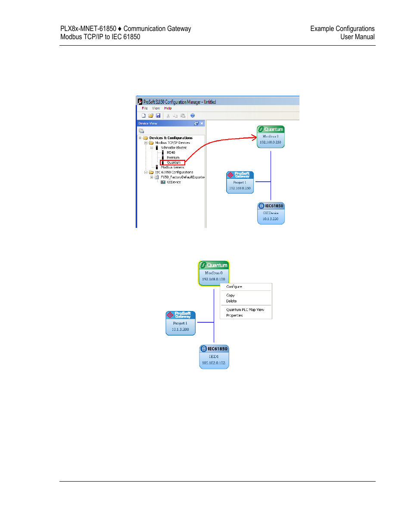Screen dimensions: 411x532
Task: Click the New file toolbar icon
Action: (x=143, y=116)
